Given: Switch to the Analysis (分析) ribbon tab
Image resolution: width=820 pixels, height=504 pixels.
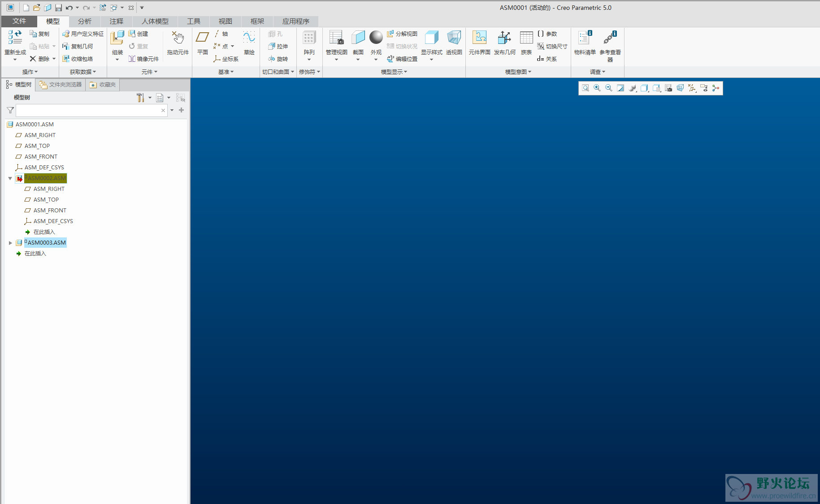Looking at the screenshot, I should 84,21.
